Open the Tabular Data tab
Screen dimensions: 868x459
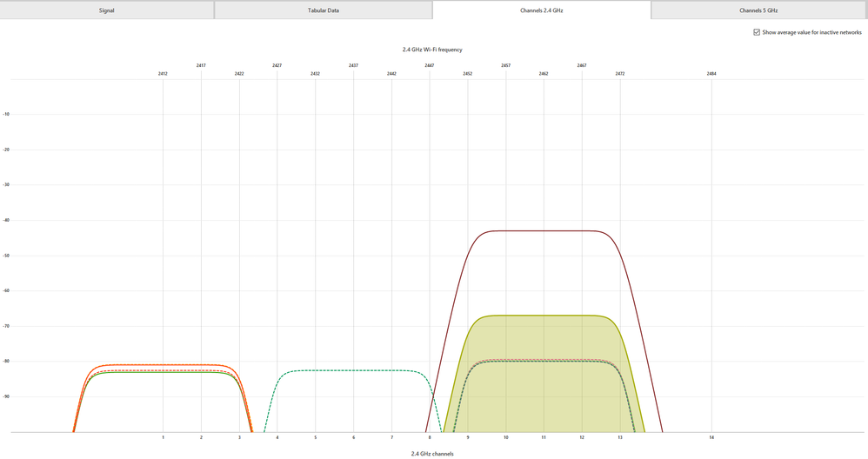coord(323,10)
